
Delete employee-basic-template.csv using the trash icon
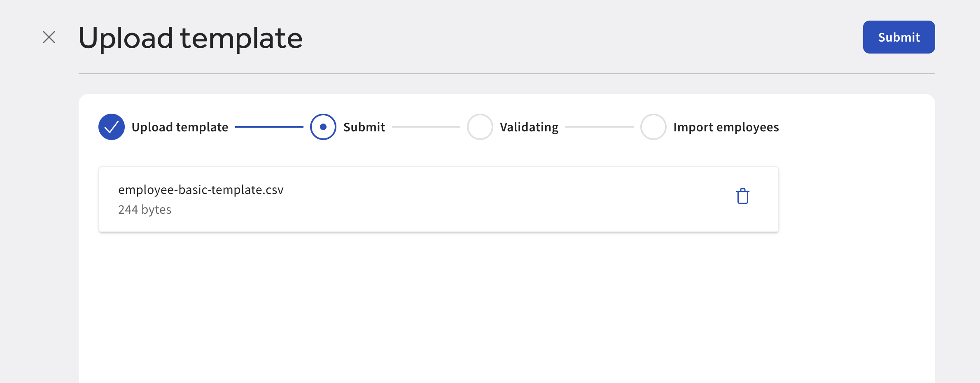click(x=742, y=196)
